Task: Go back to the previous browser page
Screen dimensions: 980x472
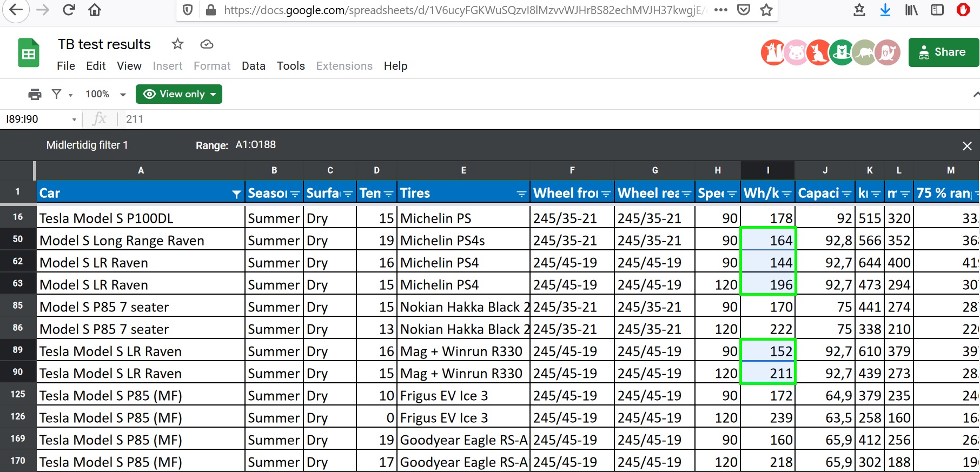Action: click(16, 10)
